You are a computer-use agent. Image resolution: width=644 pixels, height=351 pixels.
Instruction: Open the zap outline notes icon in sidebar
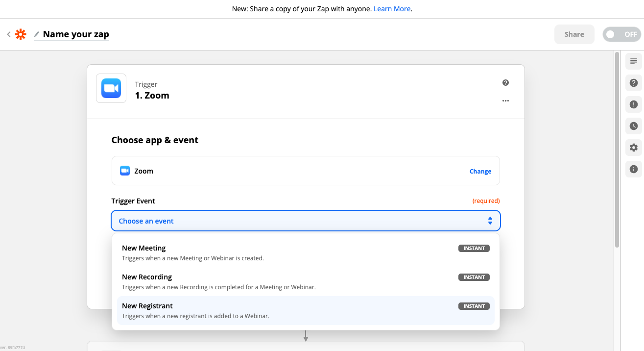634,61
